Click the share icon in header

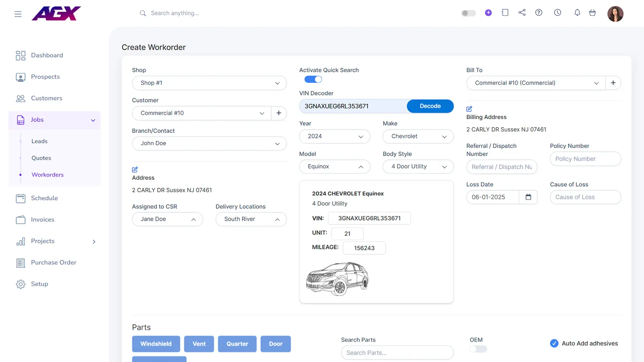tap(522, 13)
